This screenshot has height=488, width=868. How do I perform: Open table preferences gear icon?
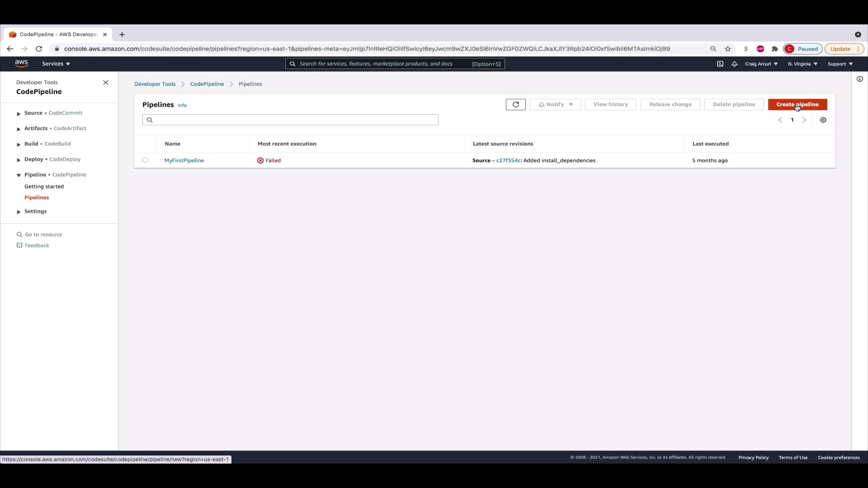click(x=823, y=120)
